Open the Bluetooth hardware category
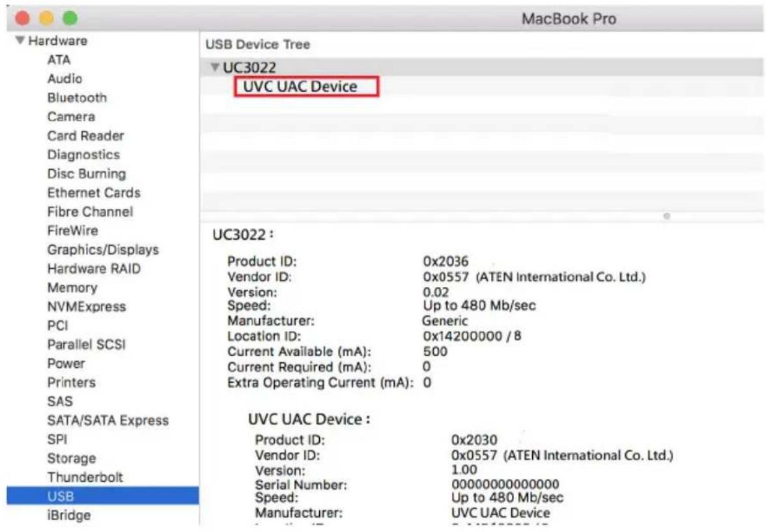 click(x=77, y=98)
